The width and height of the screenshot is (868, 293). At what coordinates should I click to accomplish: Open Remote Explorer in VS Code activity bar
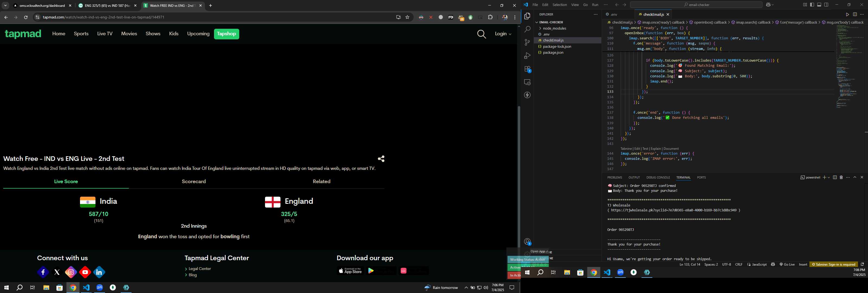(527, 82)
